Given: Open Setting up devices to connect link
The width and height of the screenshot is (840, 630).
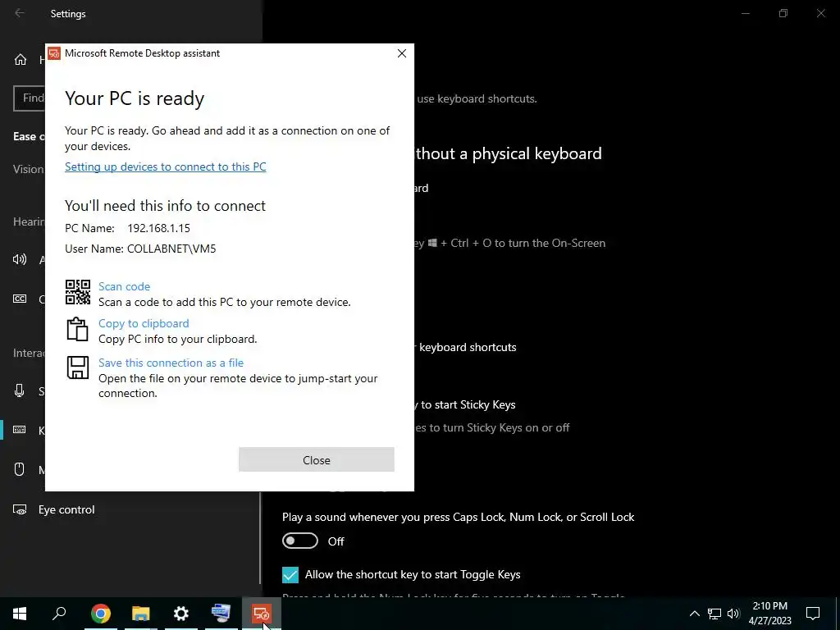Looking at the screenshot, I should [166, 167].
